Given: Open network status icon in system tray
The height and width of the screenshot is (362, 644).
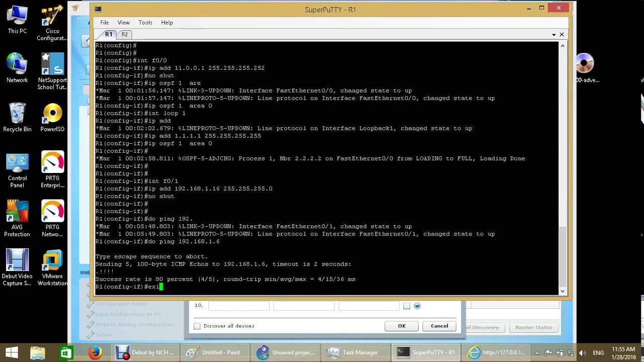Looking at the screenshot, I should [571, 353].
